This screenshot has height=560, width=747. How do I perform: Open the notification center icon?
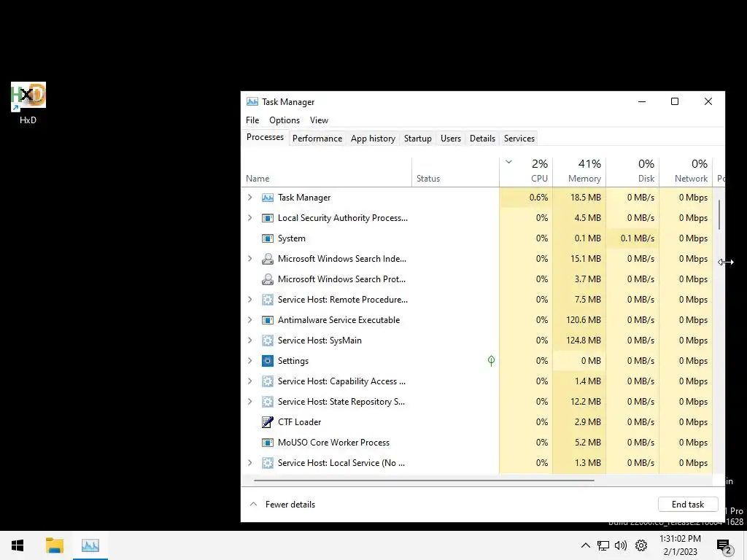pyautogui.click(x=724, y=546)
